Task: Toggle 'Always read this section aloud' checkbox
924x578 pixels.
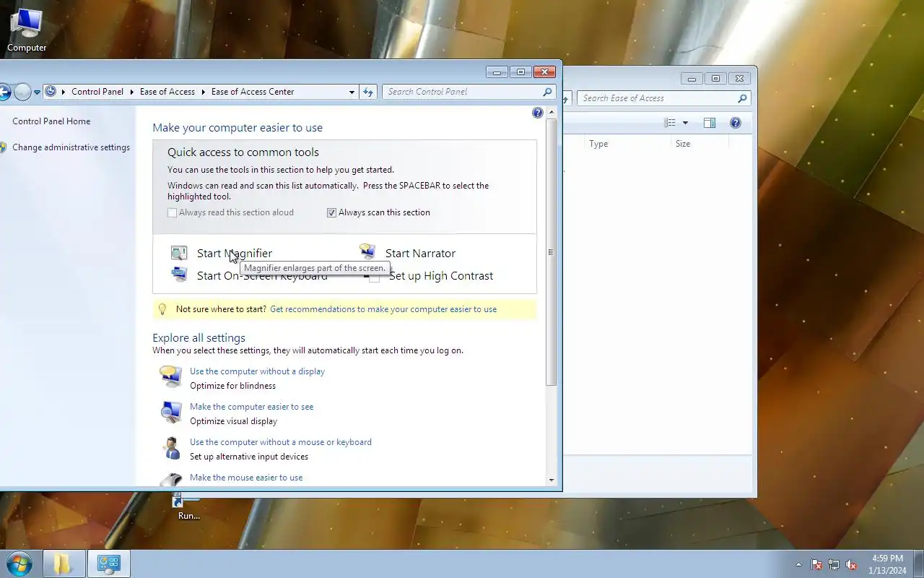Action: click(172, 212)
